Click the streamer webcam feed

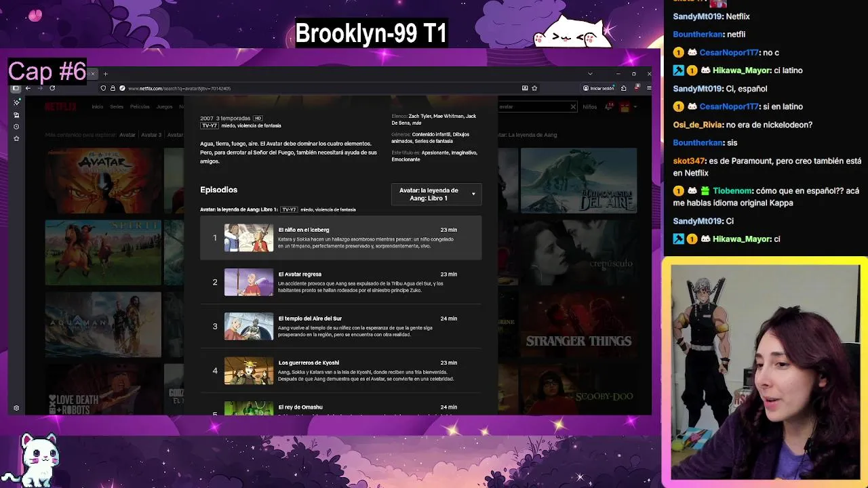764,372
